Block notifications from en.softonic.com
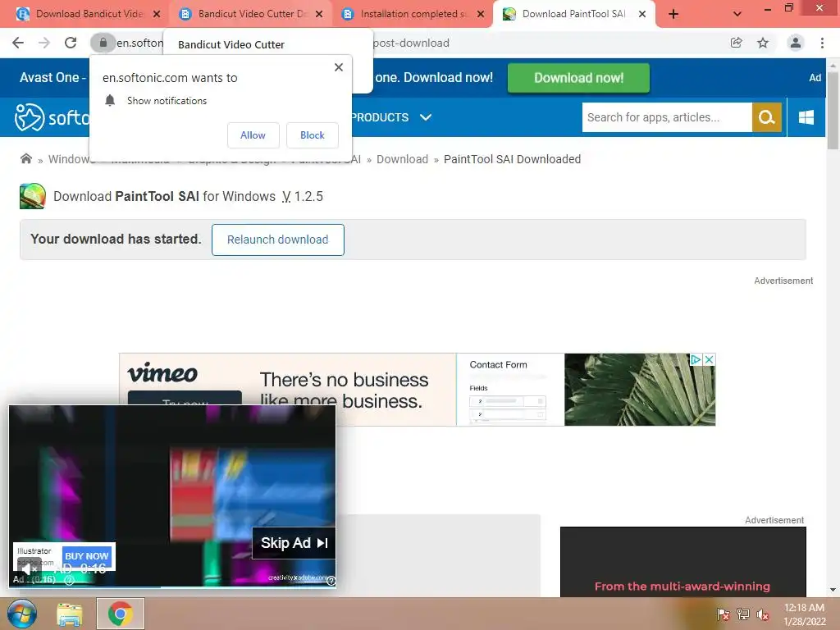Viewport: 840px width, 630px height. click(x=313, y=135)
